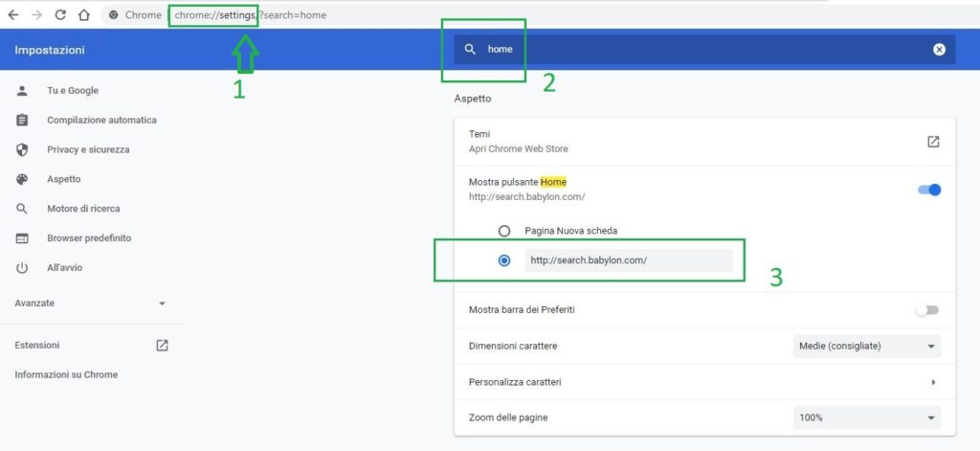Open the Estensioni link
The height and width of the screenshot is (451, 980).
[37, 346]
